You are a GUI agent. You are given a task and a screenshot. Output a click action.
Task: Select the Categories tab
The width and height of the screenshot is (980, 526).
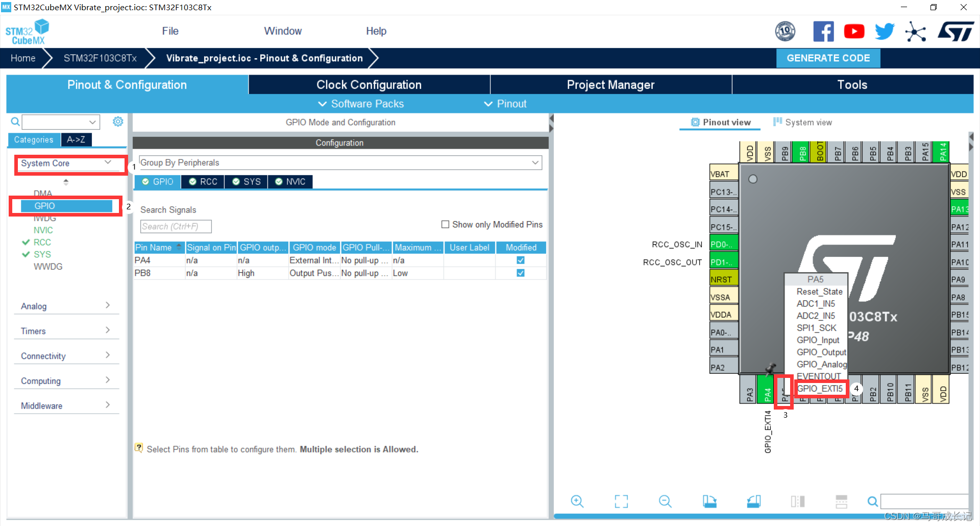[x=34, y=139]
